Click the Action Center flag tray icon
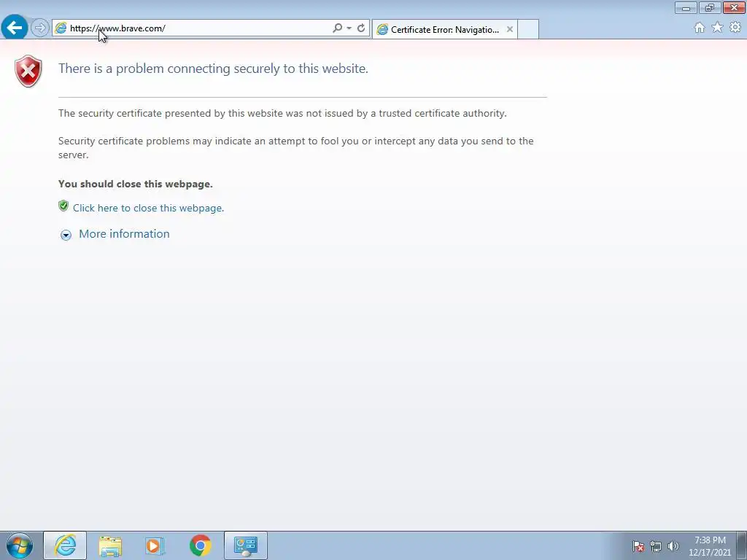 pos(638,546)
